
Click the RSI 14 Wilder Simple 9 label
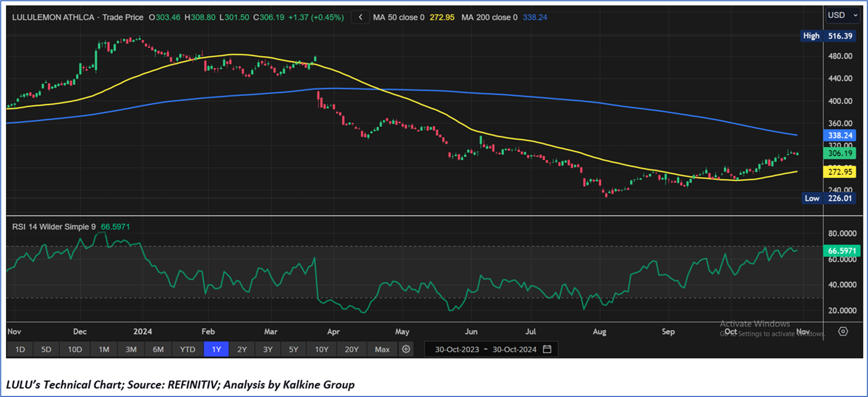[x=54, y=227]
